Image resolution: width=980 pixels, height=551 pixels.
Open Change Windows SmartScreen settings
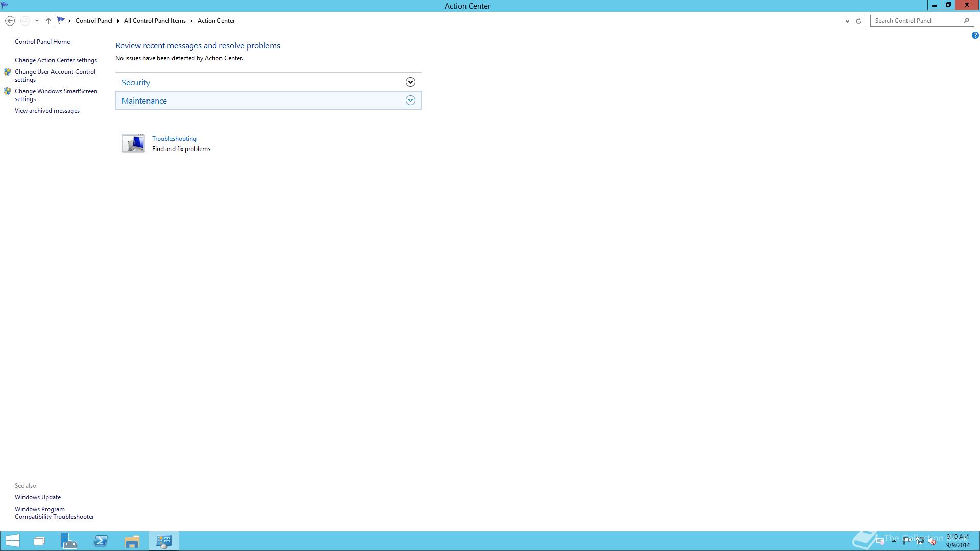click(56, 95)
